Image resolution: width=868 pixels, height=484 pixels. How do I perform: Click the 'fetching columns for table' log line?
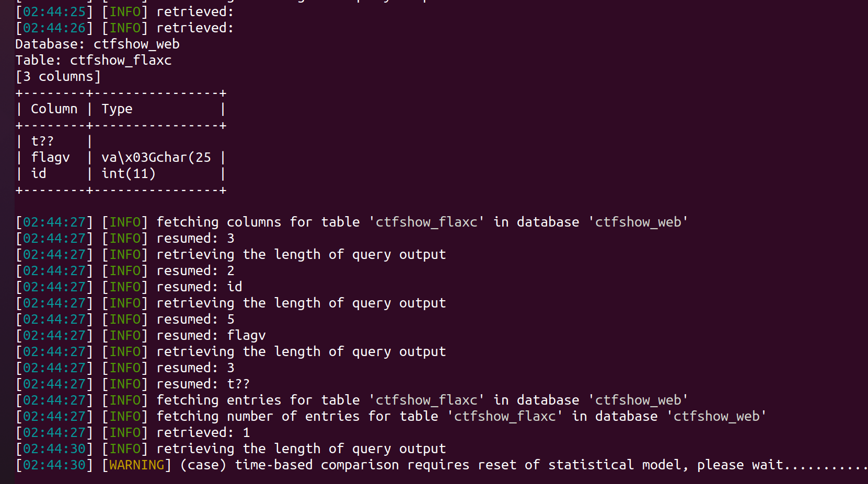pyautogui.click(x=422, y=222)
